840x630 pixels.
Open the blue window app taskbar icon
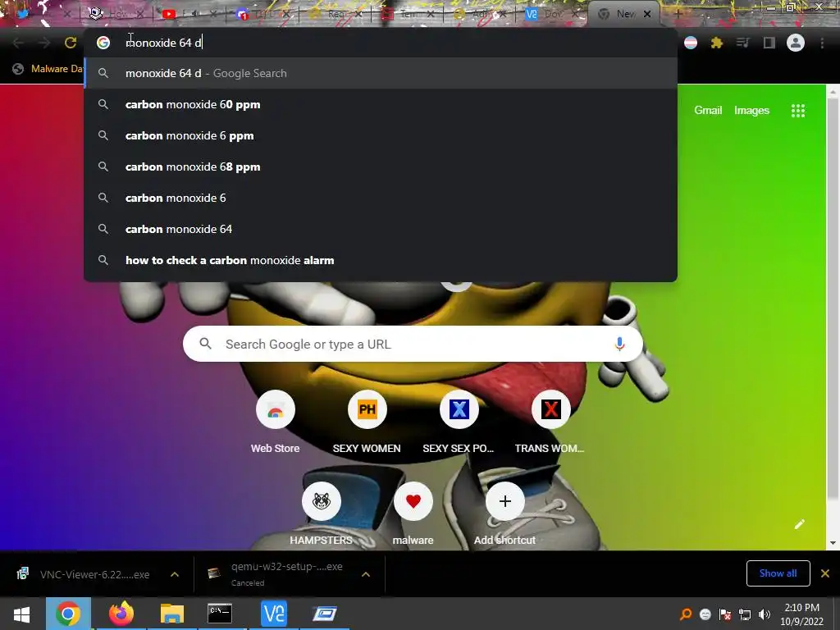[325, 614]
